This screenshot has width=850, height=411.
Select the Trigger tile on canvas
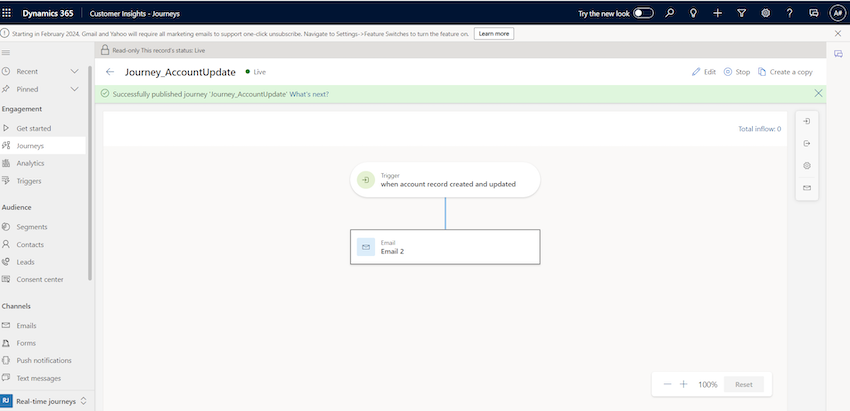click(x=445, y=179)
